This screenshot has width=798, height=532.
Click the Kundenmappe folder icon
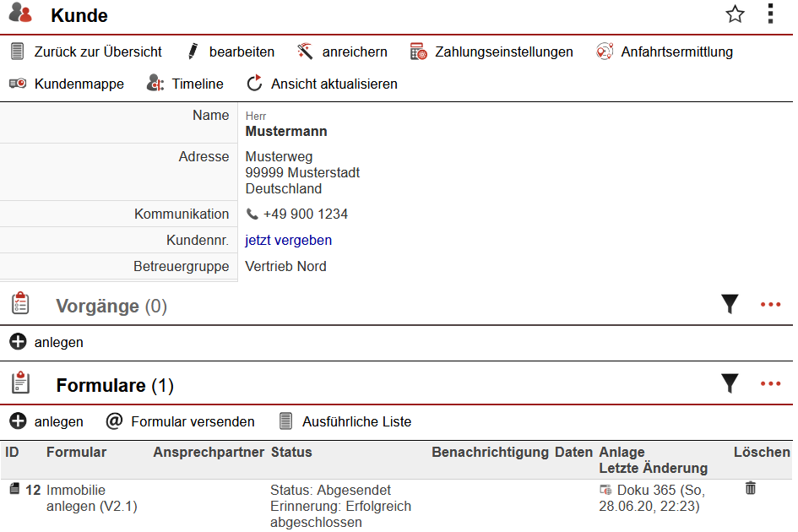pos(18,84)
